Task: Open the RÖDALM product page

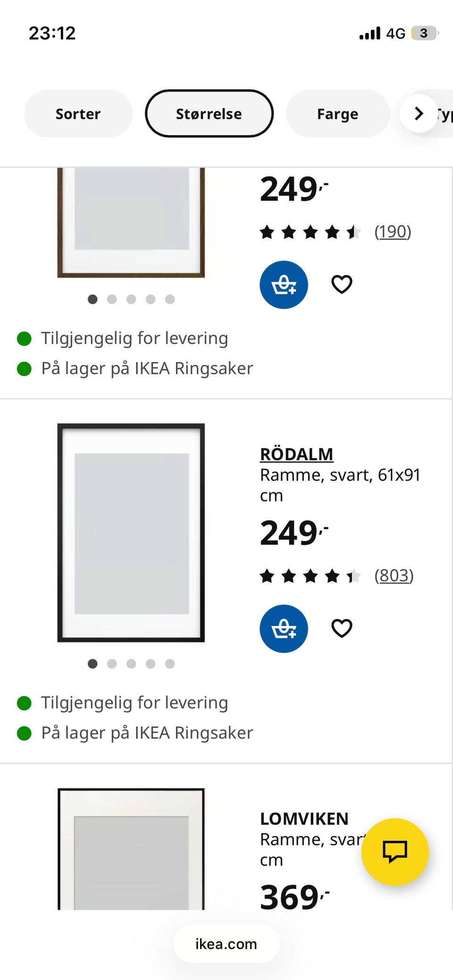Action: click(296, 454)
